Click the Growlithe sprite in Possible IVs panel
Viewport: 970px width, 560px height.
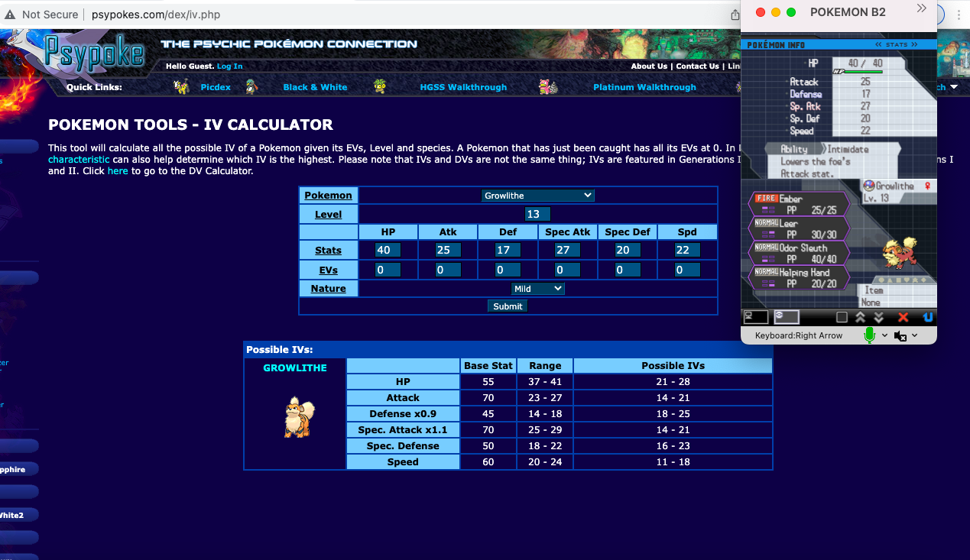[x=299, y=417]
